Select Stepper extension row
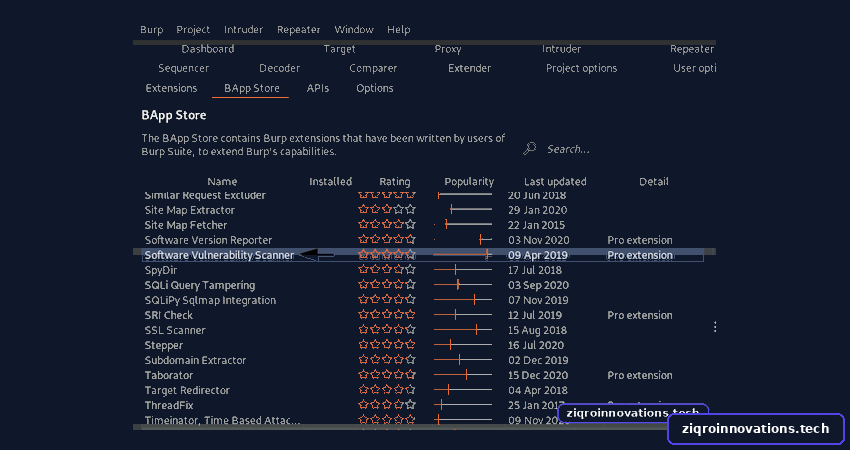The height and width of the screenshot is (450, 850). click(423, 345)
